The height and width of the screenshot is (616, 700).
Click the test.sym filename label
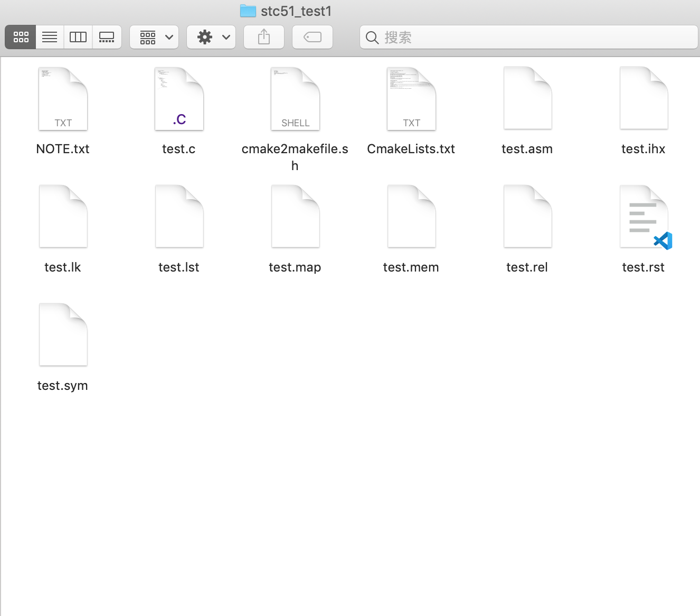point(63,386)
